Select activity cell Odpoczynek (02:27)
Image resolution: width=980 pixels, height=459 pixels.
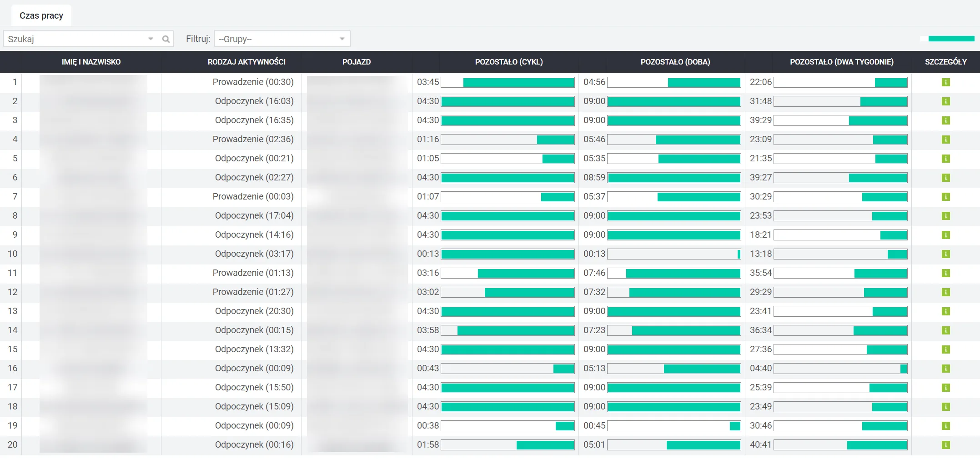point(254,177)
